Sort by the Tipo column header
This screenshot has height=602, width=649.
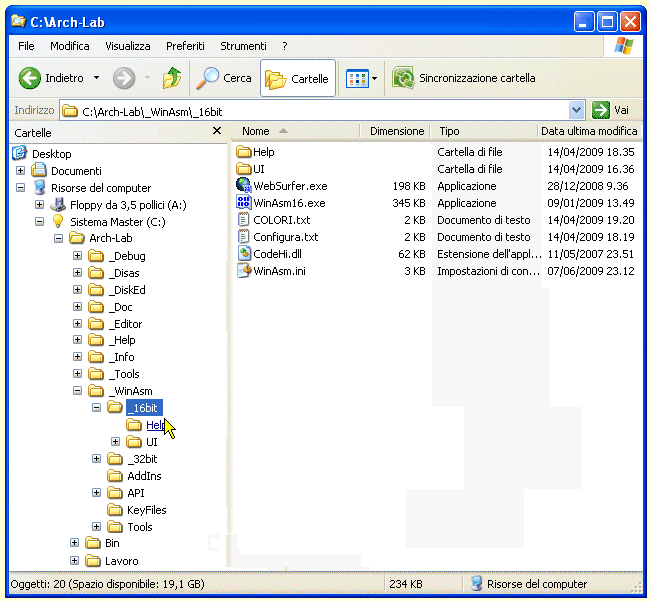click(484, 131)
